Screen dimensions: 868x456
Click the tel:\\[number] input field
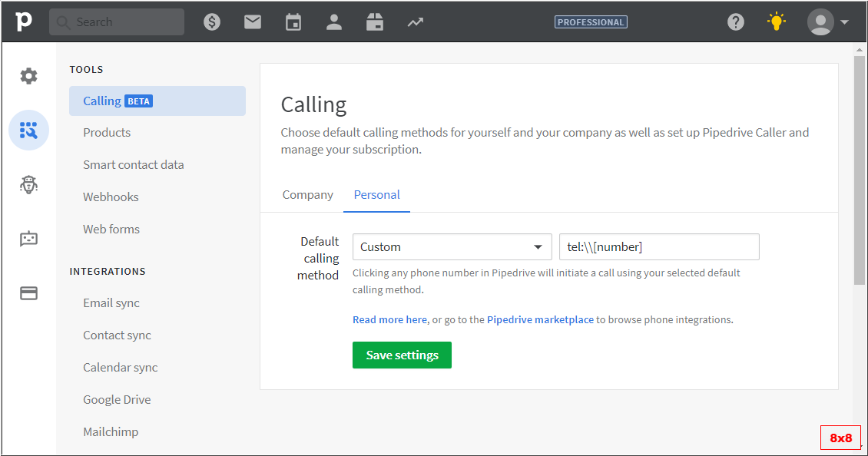659,247
